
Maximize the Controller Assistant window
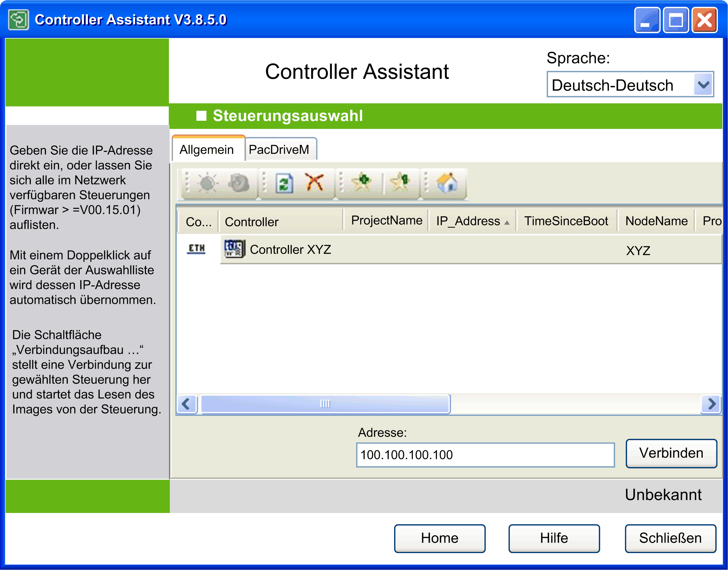[676, 20]
